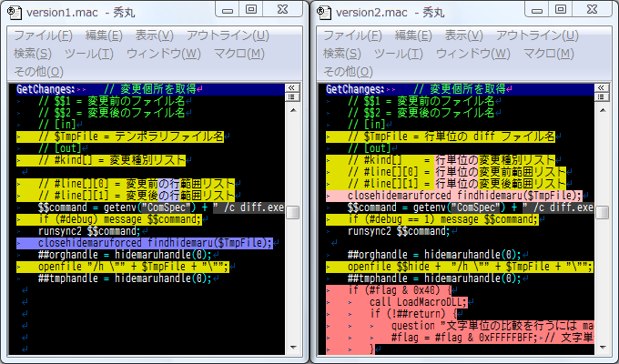Click the list icon below the chevron in version1.mac

[291, 97]
